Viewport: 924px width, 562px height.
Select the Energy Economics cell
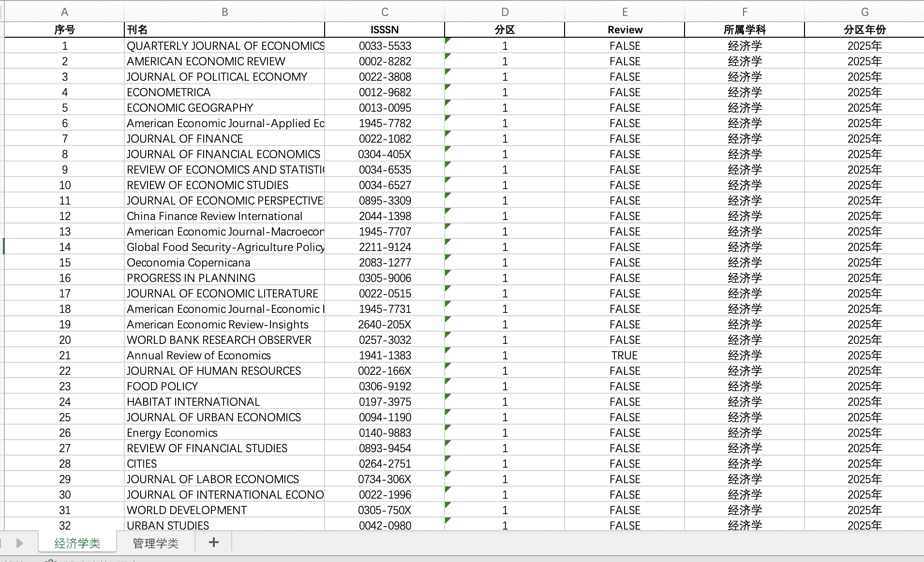[224, 432]
